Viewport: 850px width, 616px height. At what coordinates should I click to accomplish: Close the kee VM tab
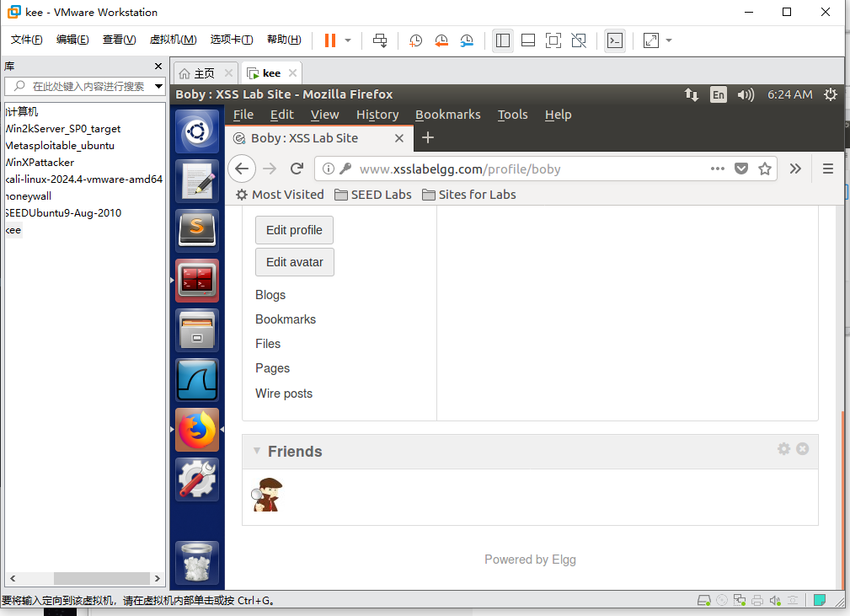click(292, 72)
